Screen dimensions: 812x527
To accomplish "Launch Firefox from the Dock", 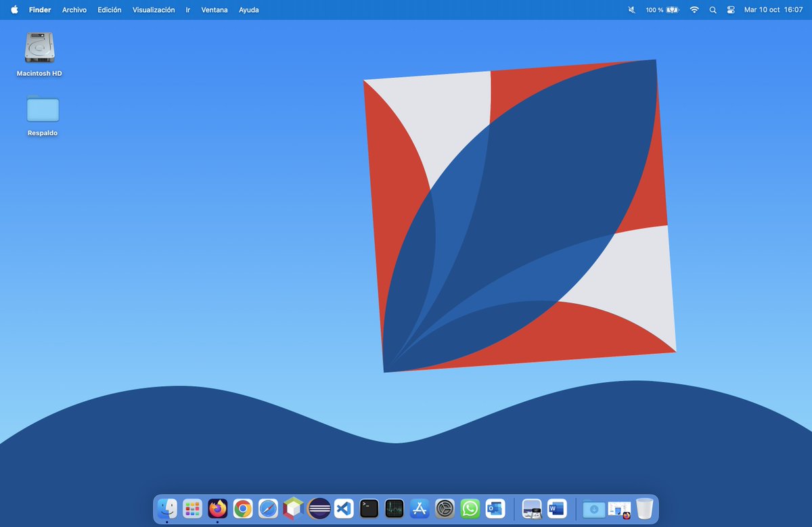I will tap(218, 508).
